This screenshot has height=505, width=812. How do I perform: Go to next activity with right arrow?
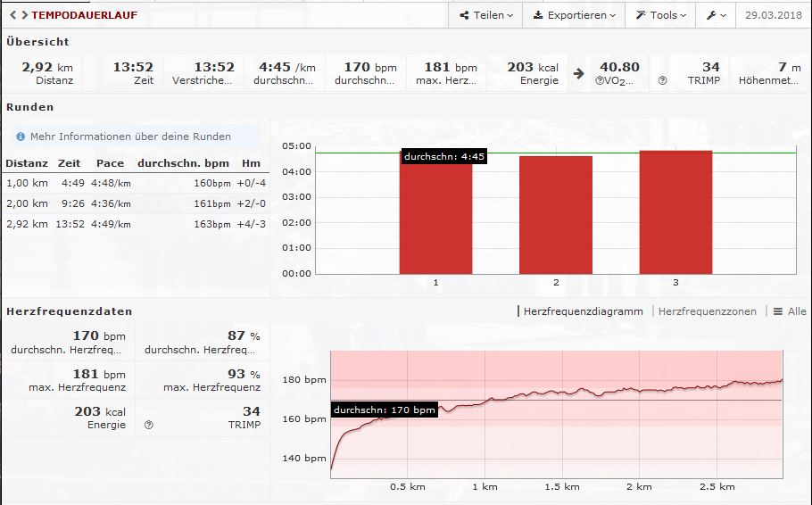(23, 15)
